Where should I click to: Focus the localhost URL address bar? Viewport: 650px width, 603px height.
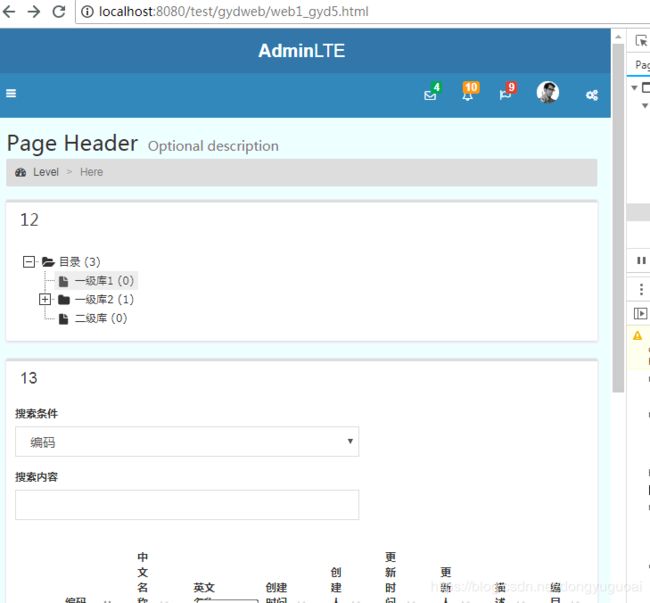click(233, 12)
